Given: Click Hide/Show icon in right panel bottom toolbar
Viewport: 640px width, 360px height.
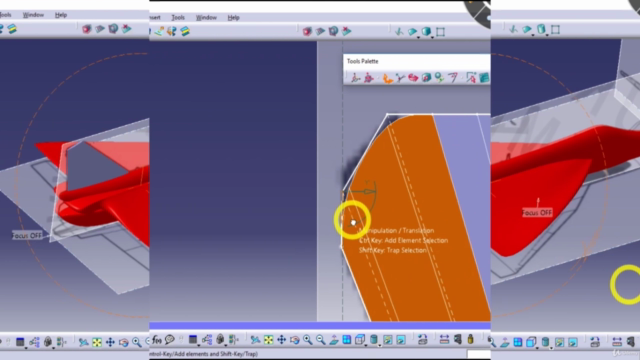Looking at the screenshot, I should (560, 342).
